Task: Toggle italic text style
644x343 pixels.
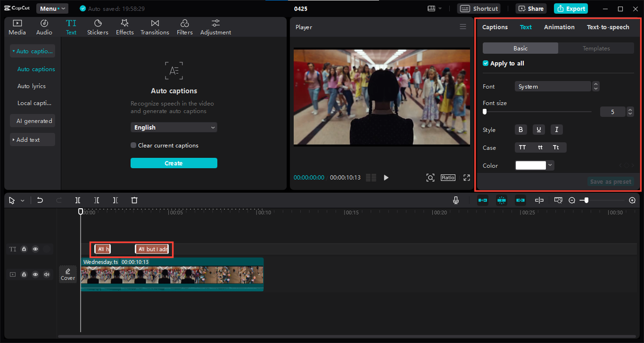Action: click(556, 130)
